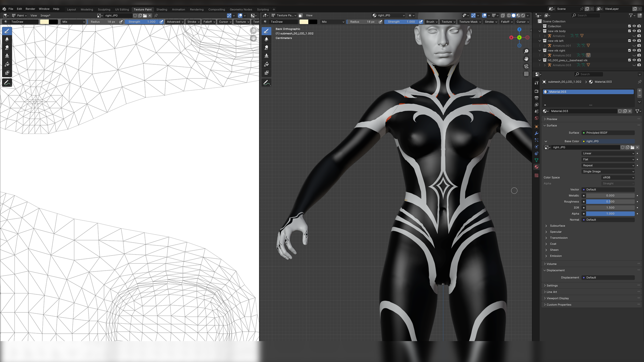
Task: Select the Fill tool in the image editor
Action: click(7, 64)
